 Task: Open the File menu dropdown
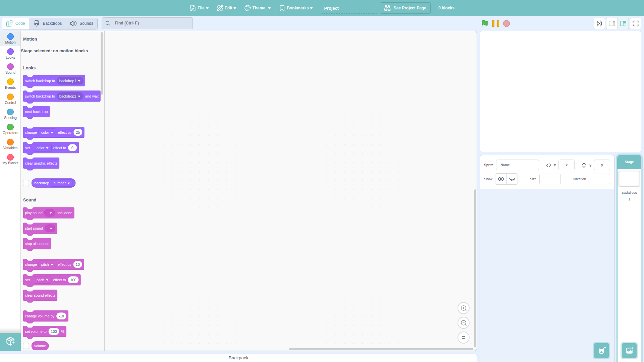[200, 8]
